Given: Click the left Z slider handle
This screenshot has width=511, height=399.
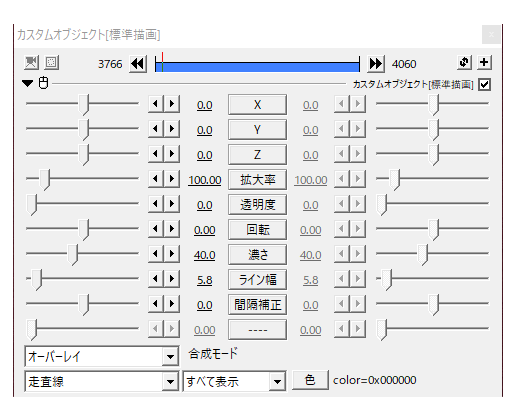Looking at the screenshot, I should pos(84,155).
